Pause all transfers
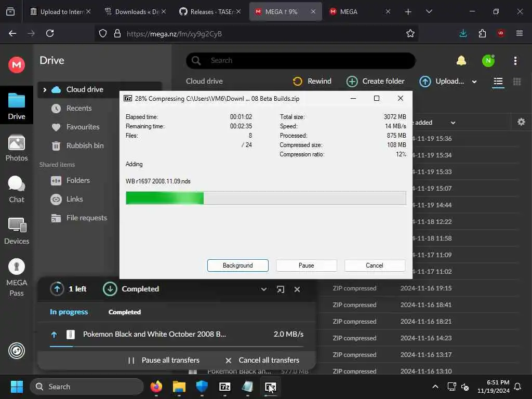 [x=164, y=361]
